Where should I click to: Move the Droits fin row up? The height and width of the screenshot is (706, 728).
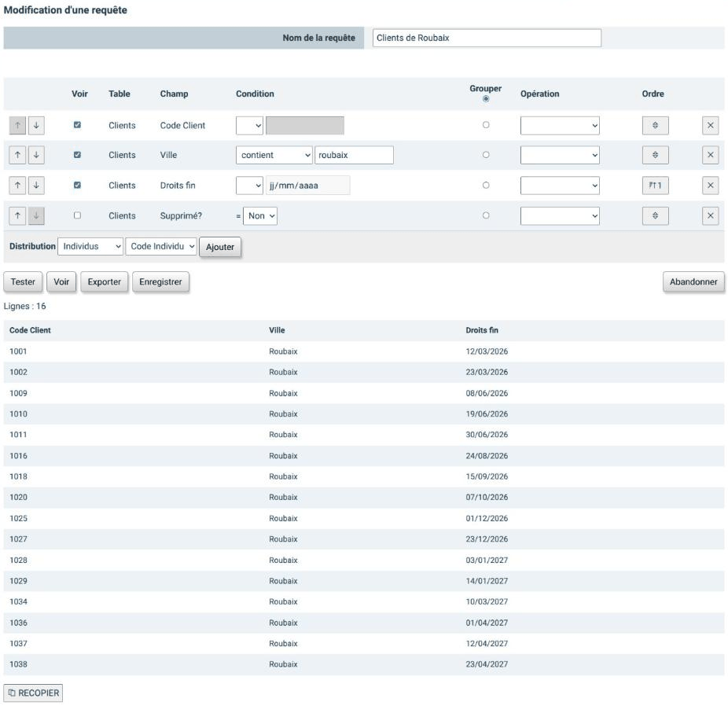[x=17, y=186]
